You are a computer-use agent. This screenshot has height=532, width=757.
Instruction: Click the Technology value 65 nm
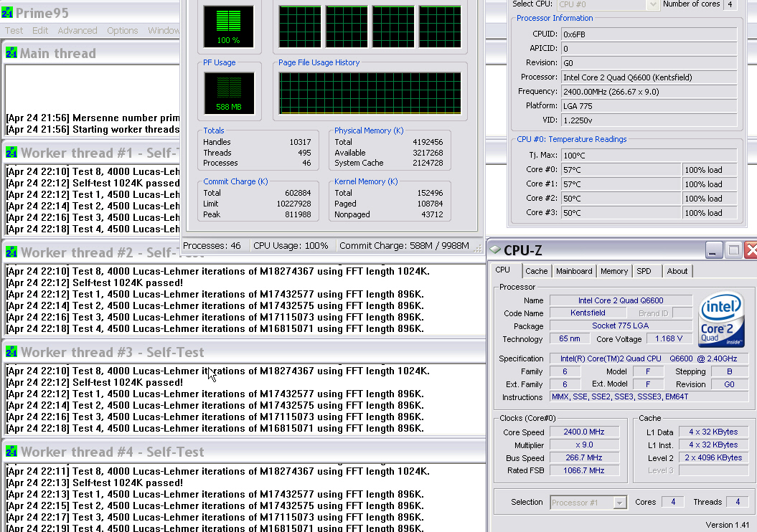point(569,338)
